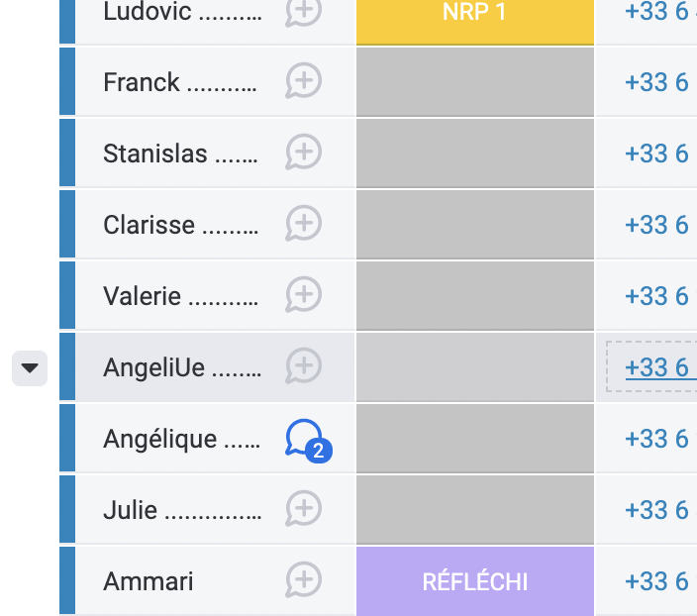Add a comment on Franck's row
The width and height of the screenshot is (697, 616).
(304, 82)
